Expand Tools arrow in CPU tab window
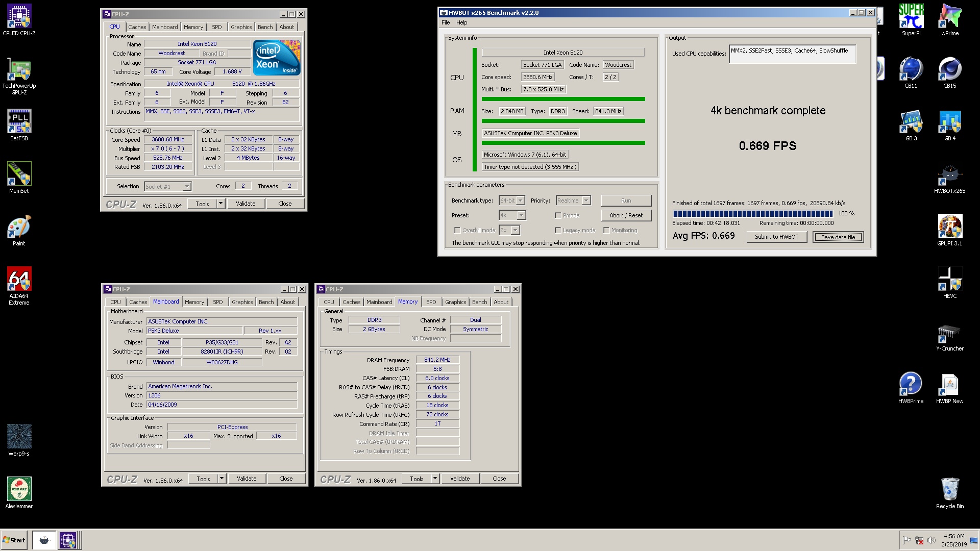Image resolution: width=980 pixels, height=551 pixels. 220,204
